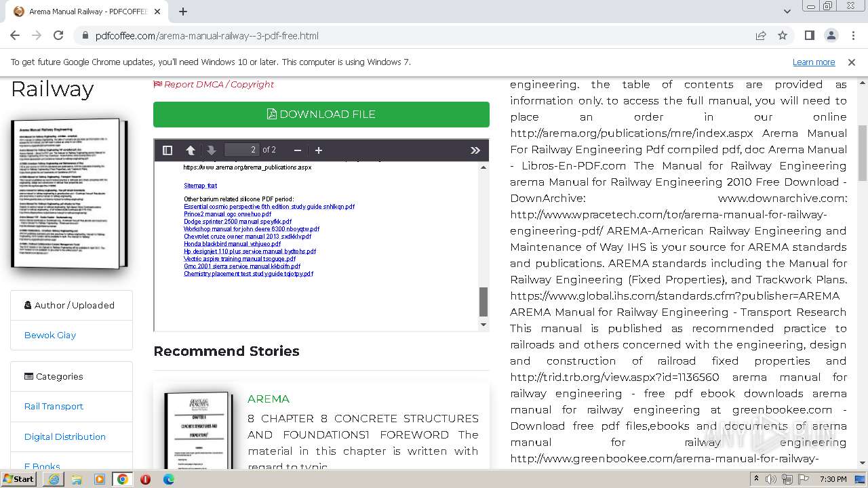Open media player from taskbar

100,479
